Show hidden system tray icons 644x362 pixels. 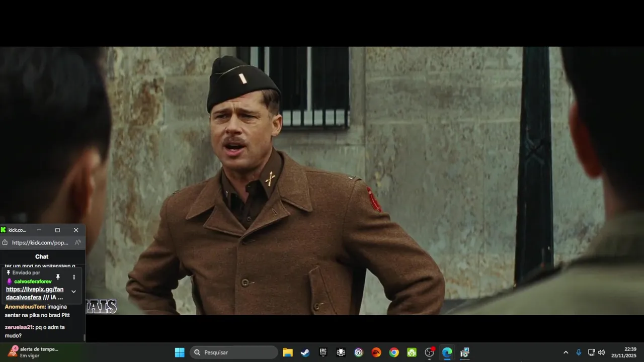point(566,352)
